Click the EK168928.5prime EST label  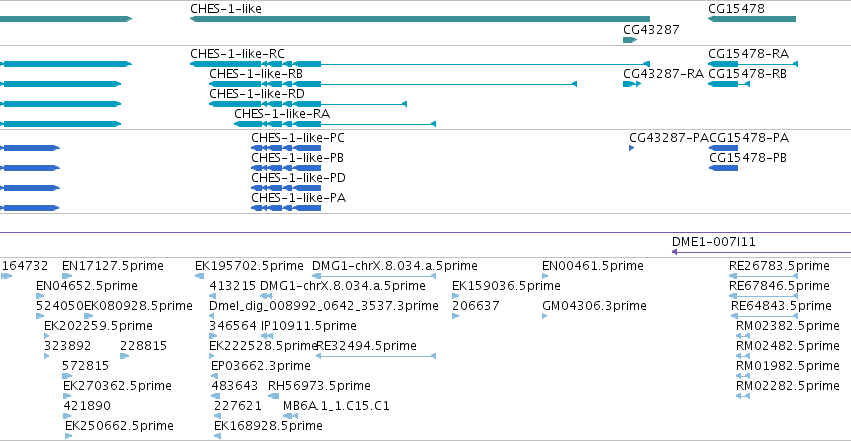(x=268, y=426)
